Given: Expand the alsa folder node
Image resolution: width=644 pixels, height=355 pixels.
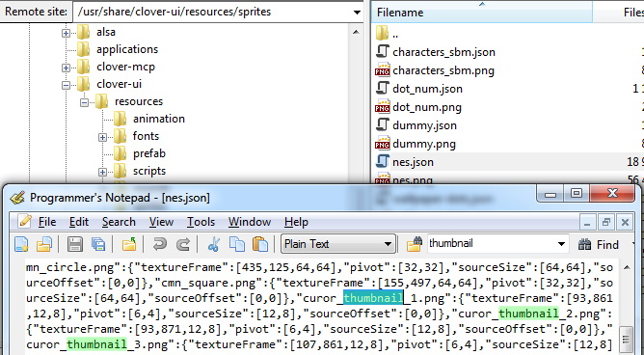Looking at the screenshot, I should pyautogui.click(x=66, y=33).
